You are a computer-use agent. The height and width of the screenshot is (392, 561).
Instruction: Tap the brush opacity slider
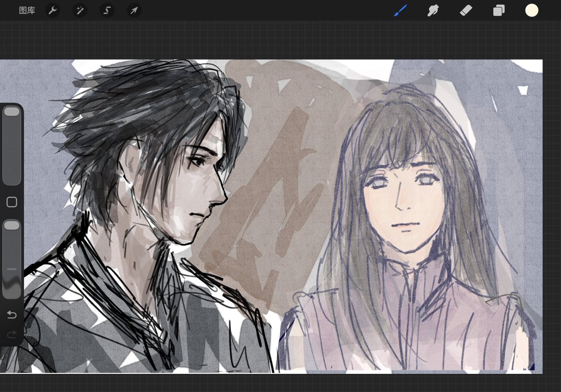tap(12, 259)
